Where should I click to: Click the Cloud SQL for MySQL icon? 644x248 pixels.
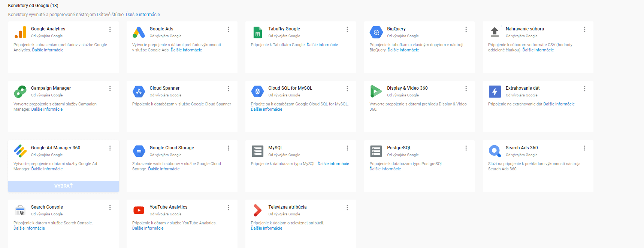(257, 92)
